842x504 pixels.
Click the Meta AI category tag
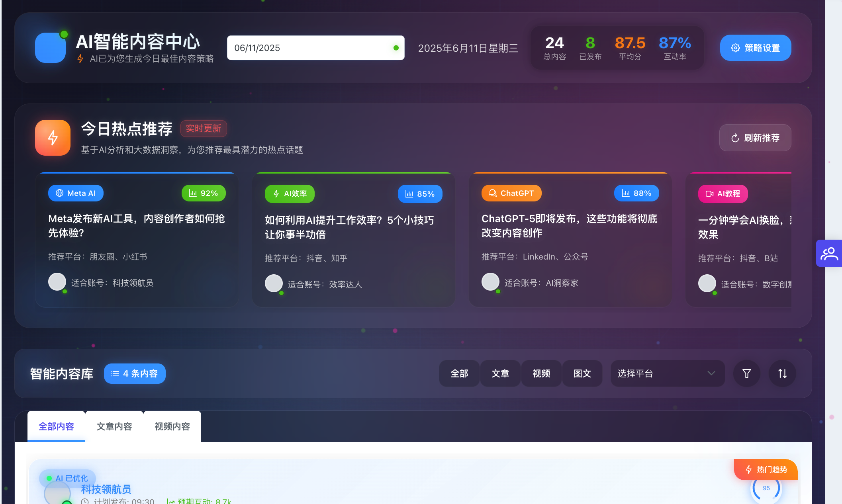(76, 193)
